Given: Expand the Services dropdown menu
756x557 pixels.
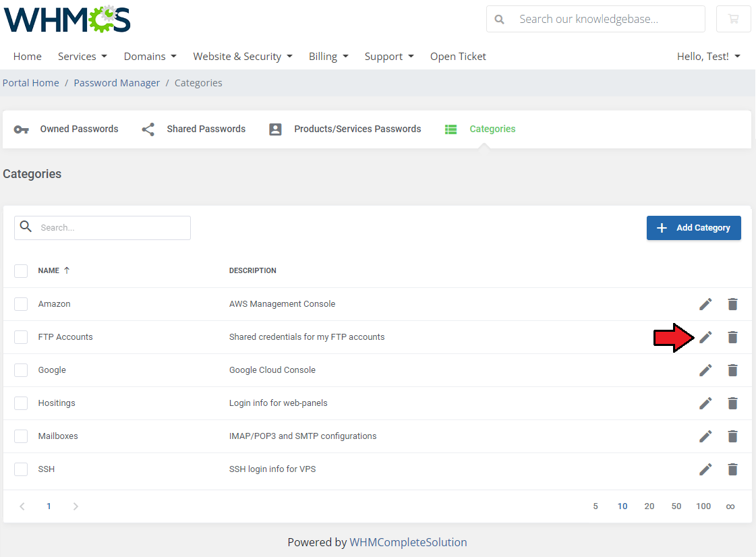Looking at the screenshot, I should click(82, 57).
